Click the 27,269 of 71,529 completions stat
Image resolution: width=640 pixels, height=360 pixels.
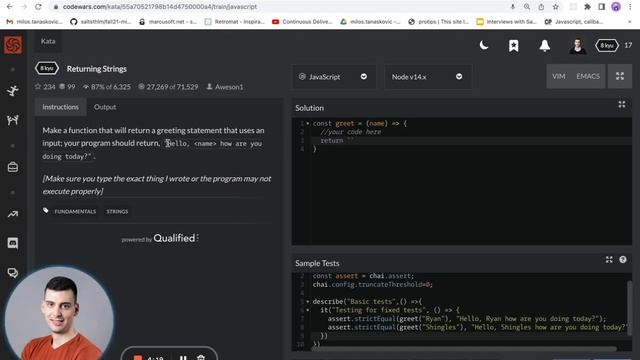click(x=168, y=87)
